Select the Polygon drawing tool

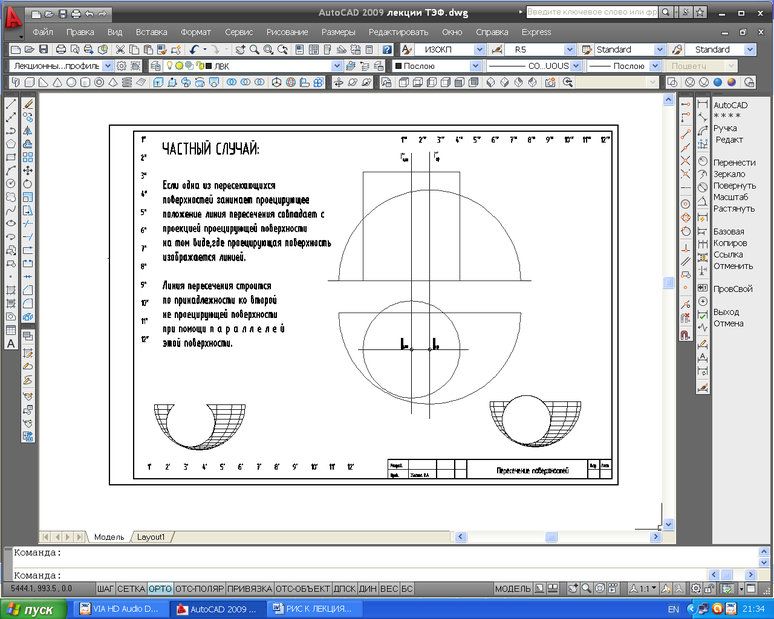click(x=11, y=143)
